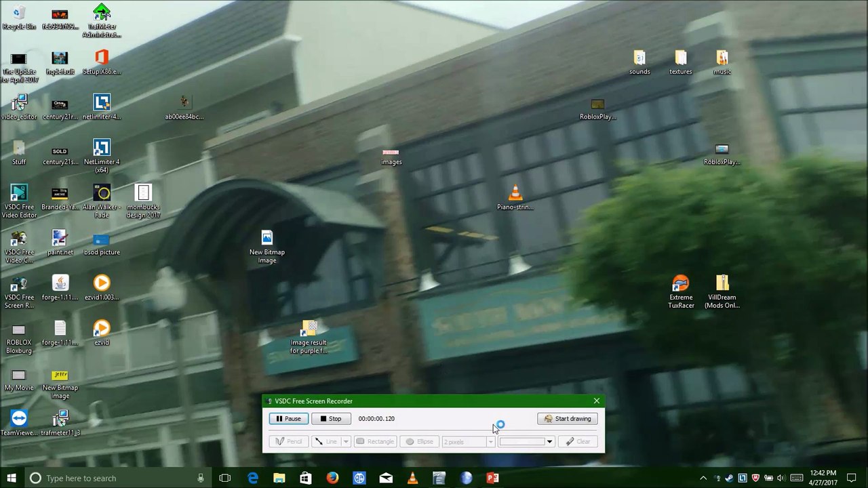Open the drawing color picker dropdown

click(x=549, y=442)
